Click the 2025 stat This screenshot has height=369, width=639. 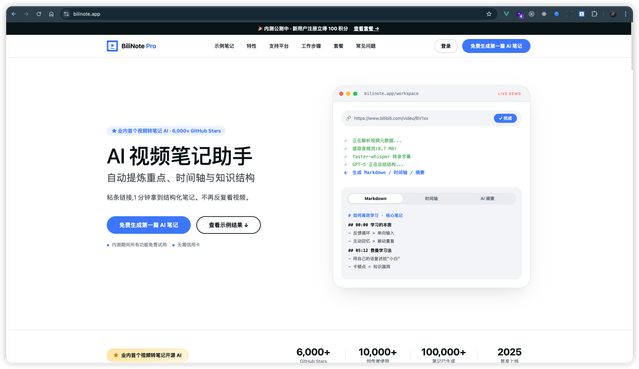coord(509,355)
